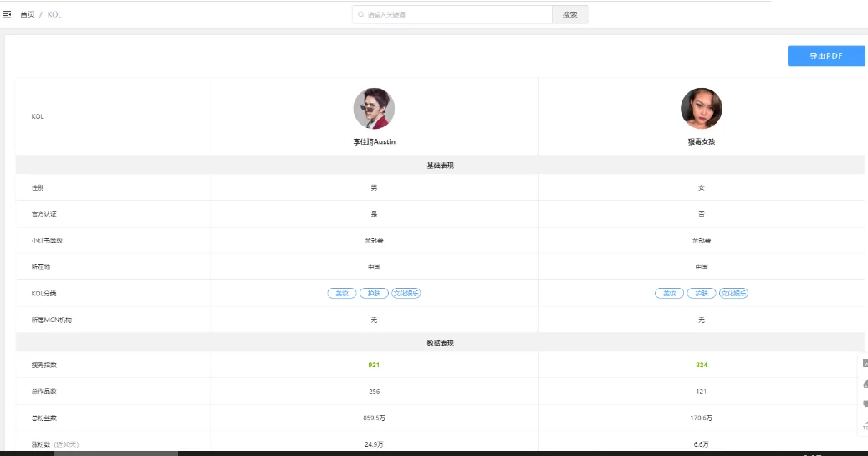
Task: Select 狠毒女孩's 文化娱乐 tag
Action: pos(734,294)
